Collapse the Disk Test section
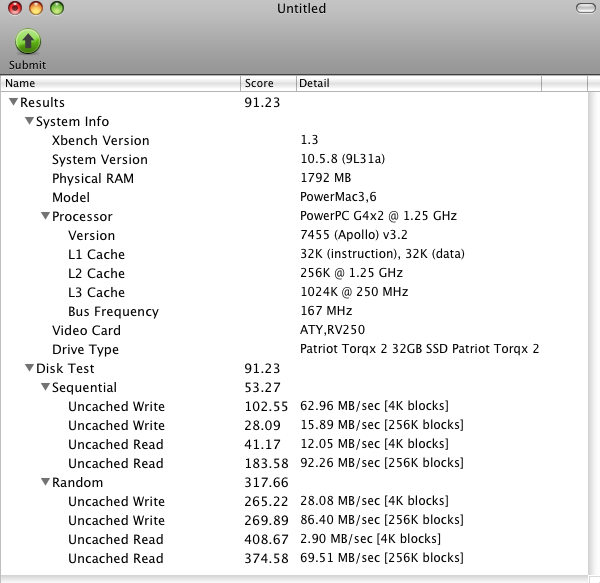This screenshot has height=583, width=600. 29,368
